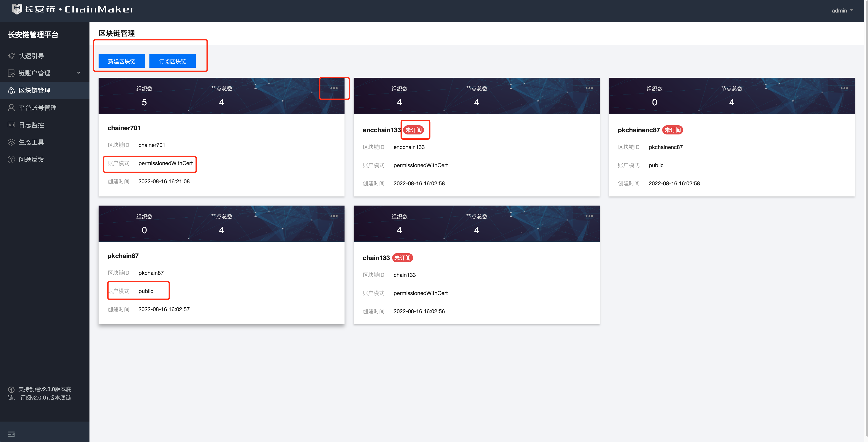Click the ChainMaker logo icon
Viewport: 868px width, 442px height.
[x=17, y=9]
